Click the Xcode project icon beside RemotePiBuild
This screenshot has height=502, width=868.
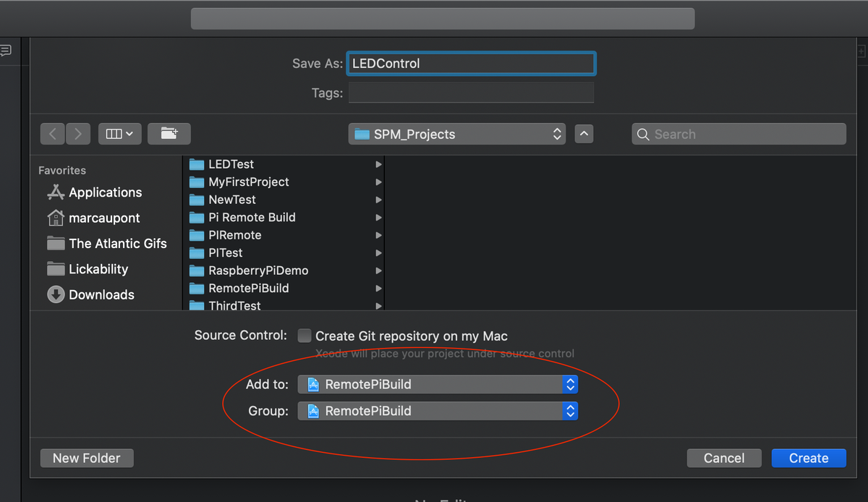pyautogui.click(x=313, y=384)
